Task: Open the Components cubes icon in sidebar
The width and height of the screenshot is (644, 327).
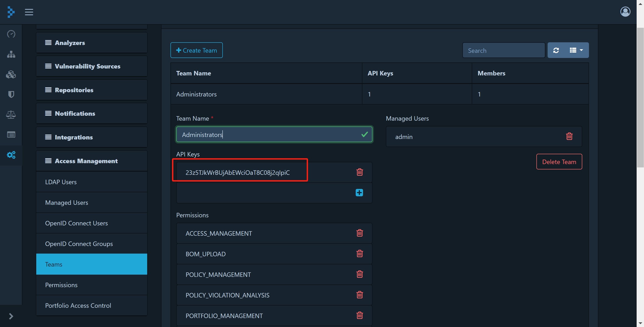Action: [11, 74]
